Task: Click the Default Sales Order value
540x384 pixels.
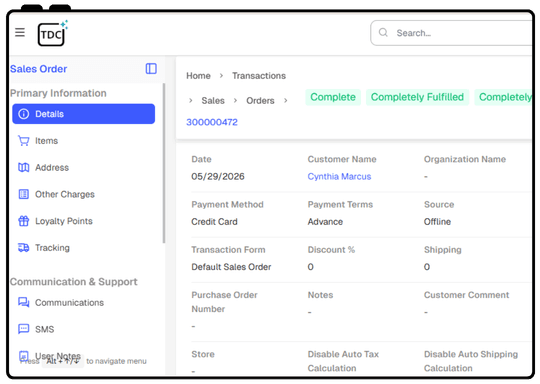Action: click(231, 267)
